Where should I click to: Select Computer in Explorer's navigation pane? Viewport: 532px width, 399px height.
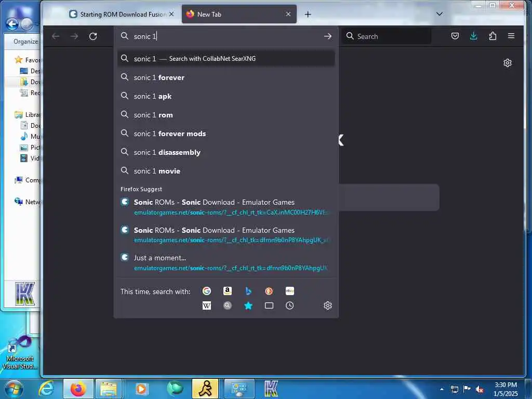pos(28,180)
